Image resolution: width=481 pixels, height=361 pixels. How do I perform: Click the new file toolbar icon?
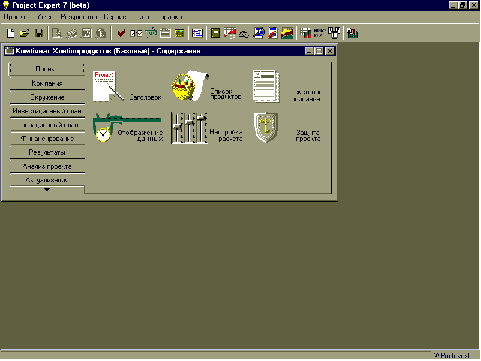tap(11, 33)
